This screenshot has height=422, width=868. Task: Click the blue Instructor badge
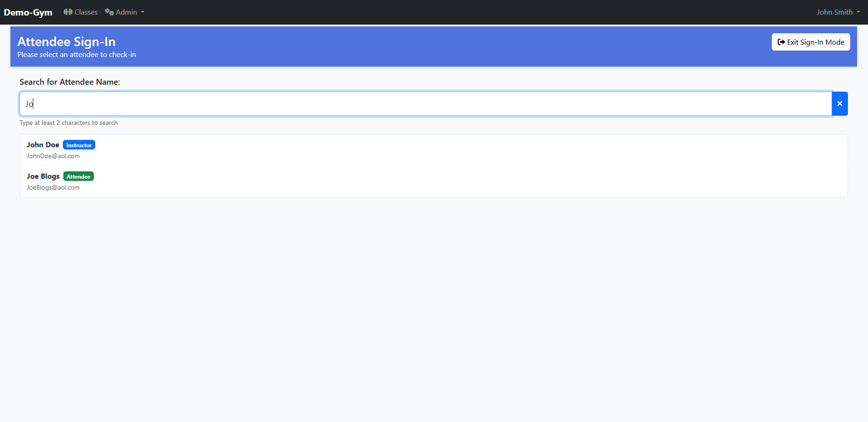click(79, 145)
